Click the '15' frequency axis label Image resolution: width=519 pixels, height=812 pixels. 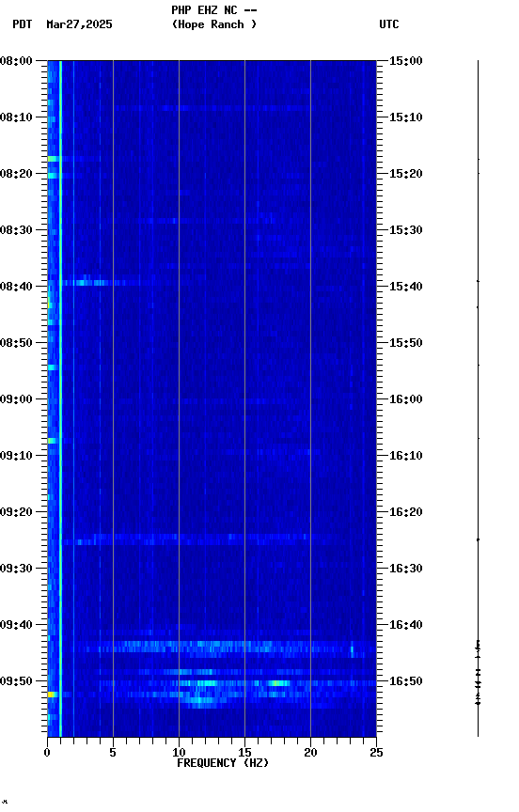tap(244, 753)
